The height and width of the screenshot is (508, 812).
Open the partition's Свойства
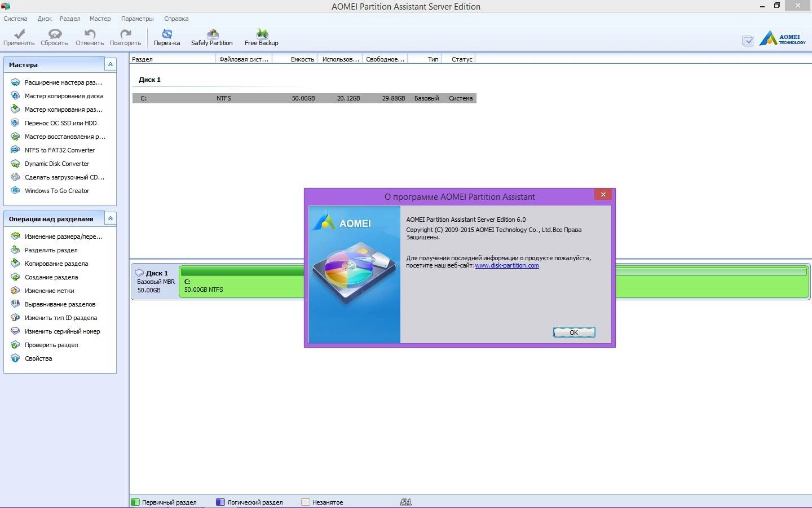pyautogui.click(x=32, y=358)
